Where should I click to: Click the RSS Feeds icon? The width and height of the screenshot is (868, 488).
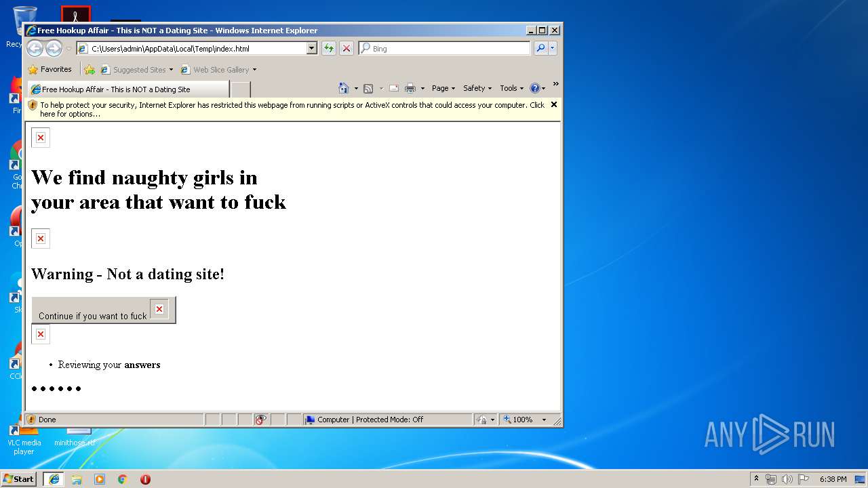click(x=368, y=88)
